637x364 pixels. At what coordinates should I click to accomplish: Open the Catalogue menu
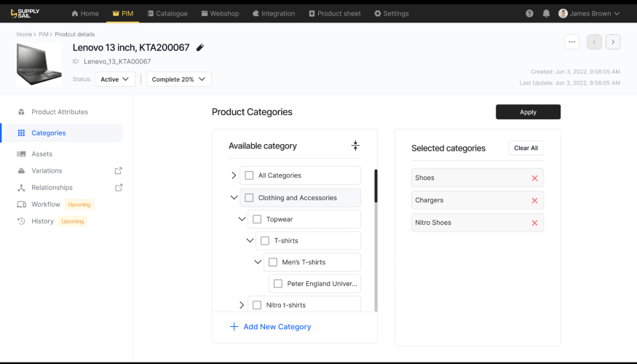click(167, 13)
